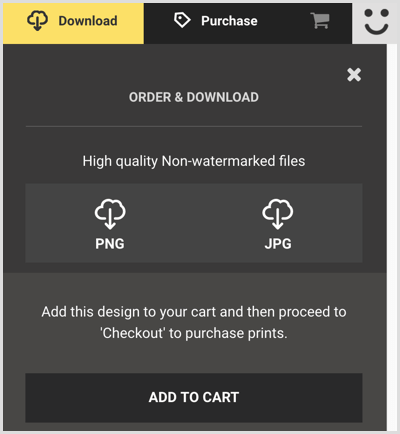Click the divider line under ORDER & DOWNLOAD
The width and height of the screenshot is (400, 434).
coord(194,126)
